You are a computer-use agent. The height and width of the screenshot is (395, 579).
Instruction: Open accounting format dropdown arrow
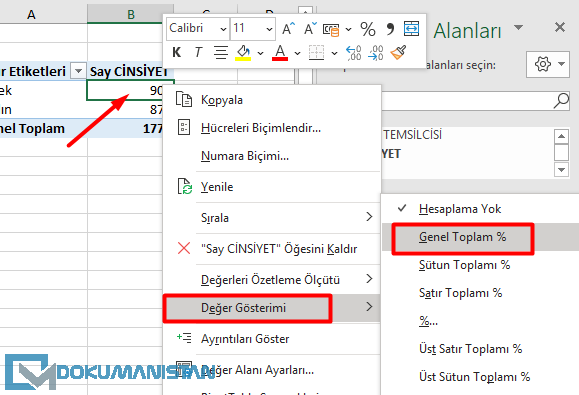tap(348, 29)
